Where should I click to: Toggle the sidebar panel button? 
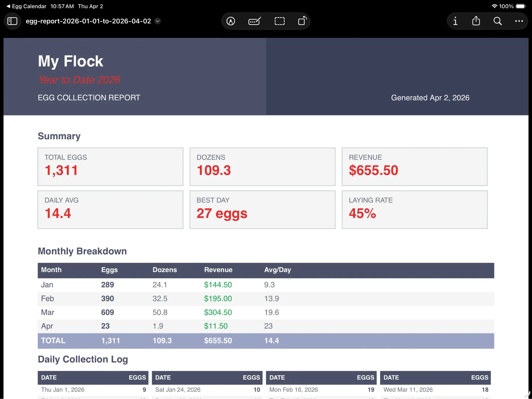(x=12, y=21)
